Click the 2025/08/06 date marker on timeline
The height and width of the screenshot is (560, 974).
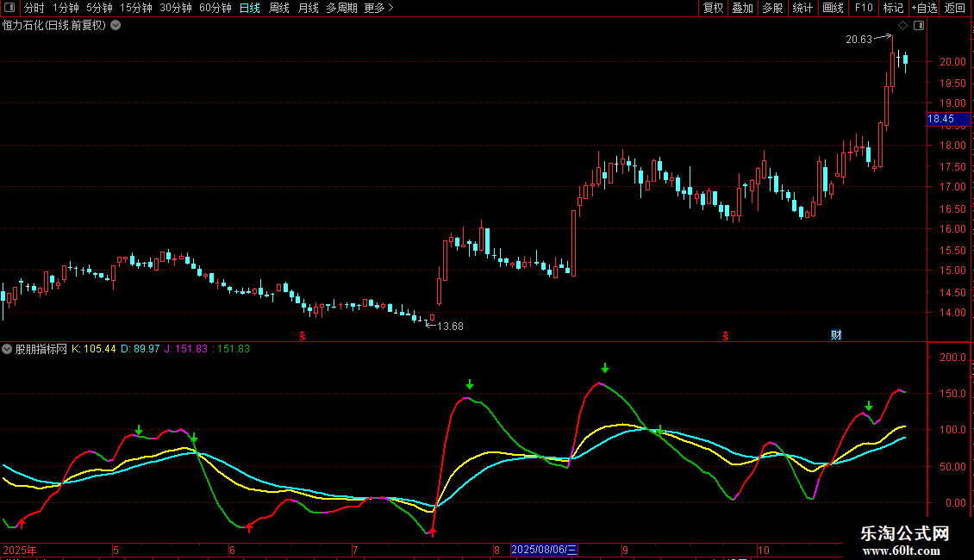[x=544, y=550]
